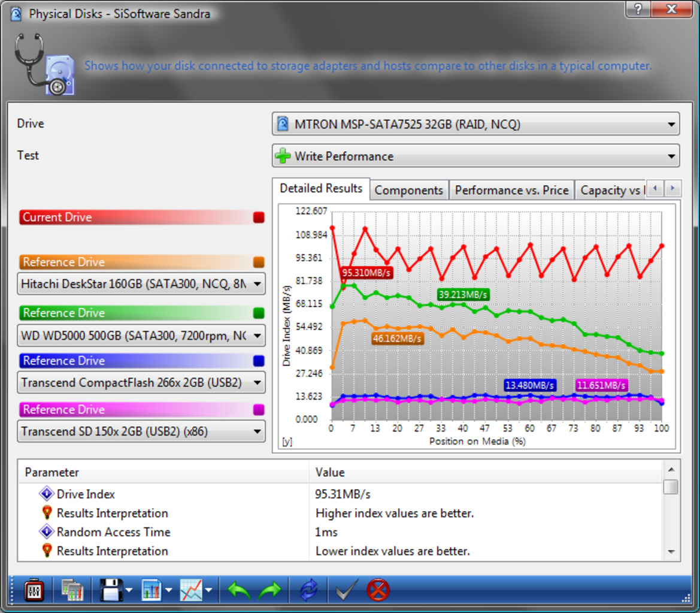Click the blue refresh icon
The image size is (700, 613).
click(x=308, y=591)
